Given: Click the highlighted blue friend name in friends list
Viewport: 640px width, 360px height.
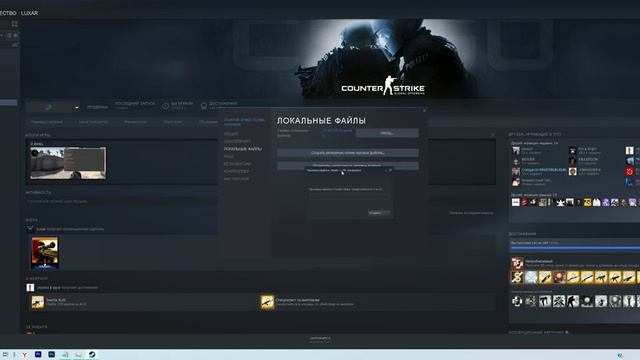Looking at the screenshot, I should (x=544, y=170).
